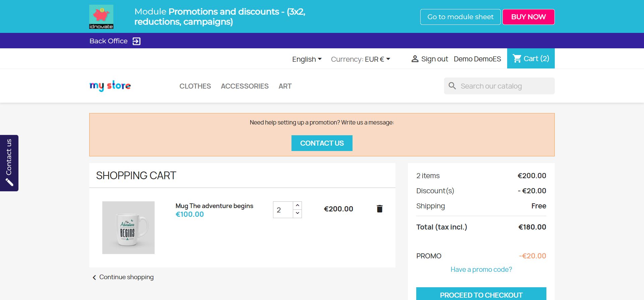
Task: Click the my store logo
Action: (110, 86)
